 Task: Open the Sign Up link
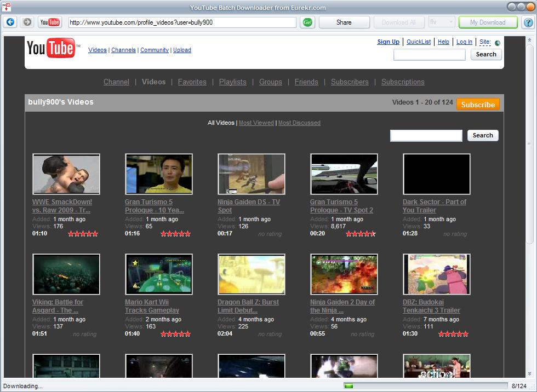389,42
